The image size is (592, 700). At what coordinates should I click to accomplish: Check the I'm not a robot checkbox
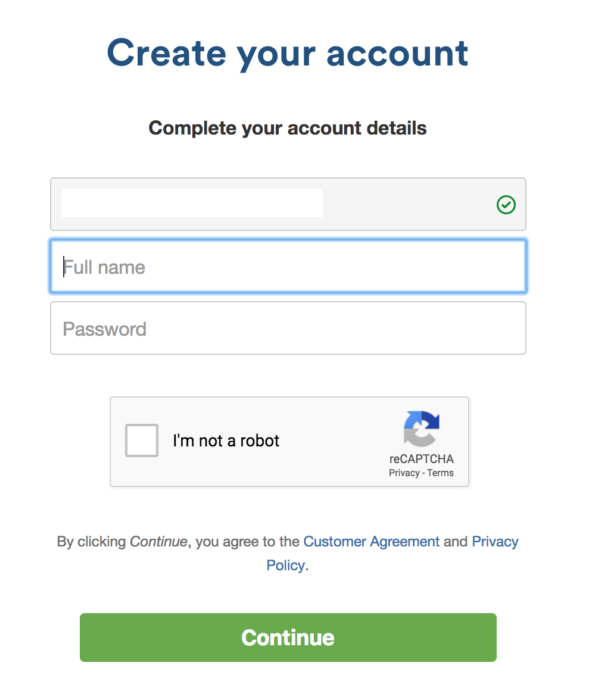tap(142, 440)
